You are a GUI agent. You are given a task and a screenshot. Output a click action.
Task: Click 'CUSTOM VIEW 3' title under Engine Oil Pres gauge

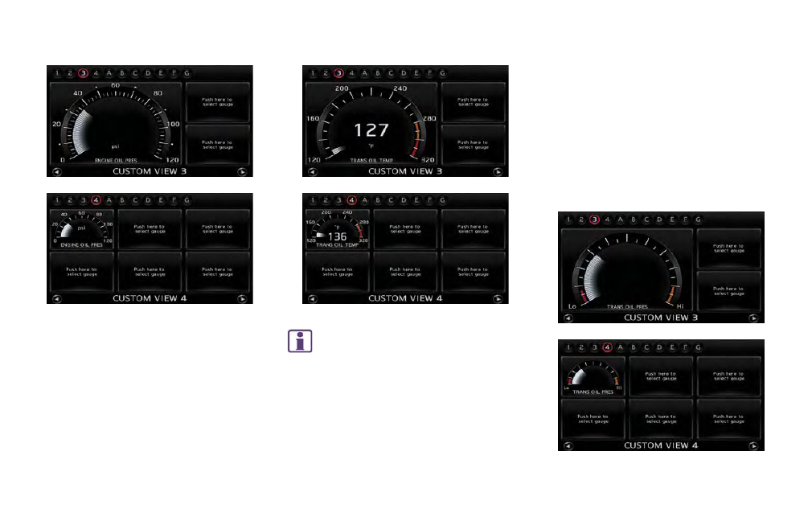[150, 171]
